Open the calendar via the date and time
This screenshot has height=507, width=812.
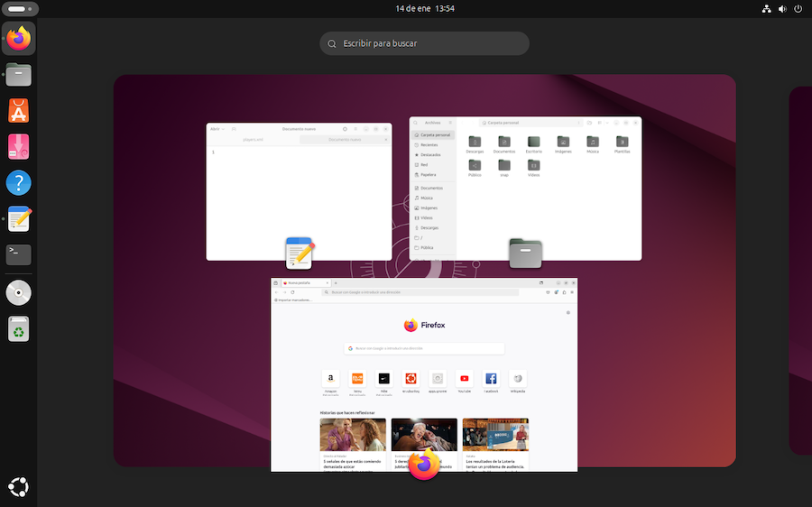(x=424, y=8)
